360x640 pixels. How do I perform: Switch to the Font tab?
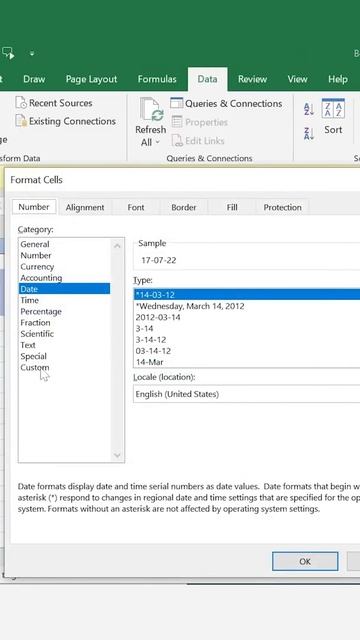[136, 207]
